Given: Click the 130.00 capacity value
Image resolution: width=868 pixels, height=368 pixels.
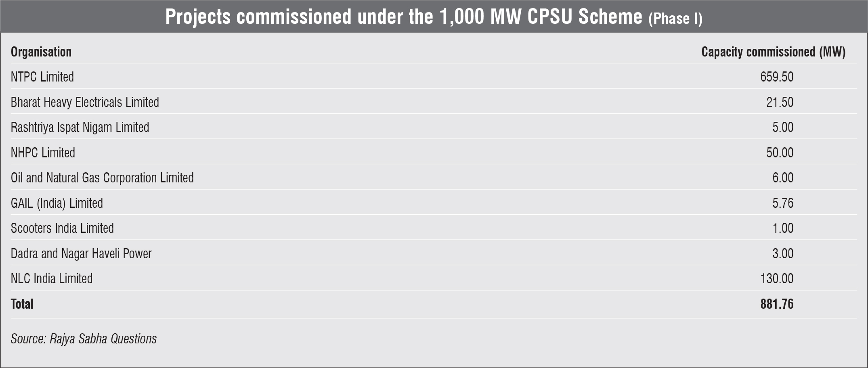Looking at the screenshot, I should pyautogui.click(x=777, y=279).
